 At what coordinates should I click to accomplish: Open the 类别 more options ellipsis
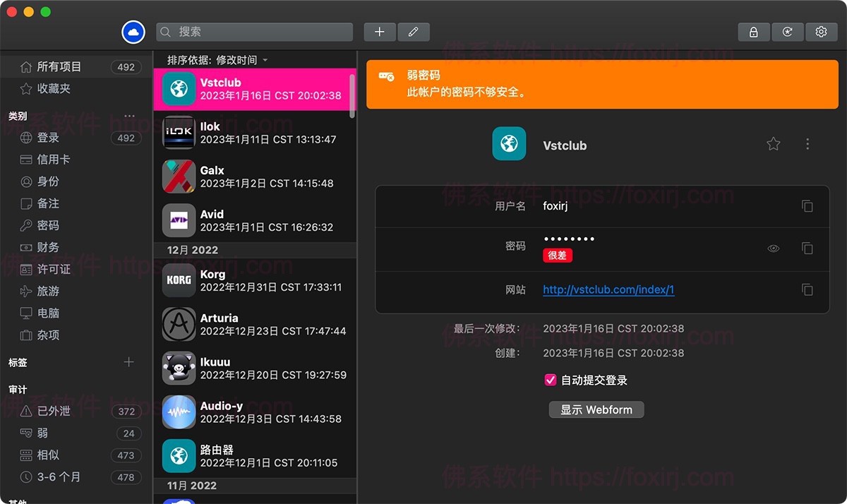[x=129, y=115]
